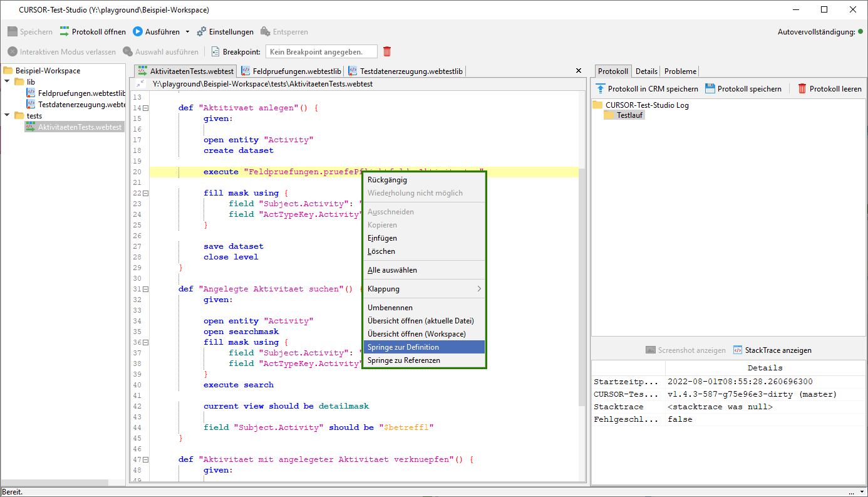This screenshot has width=868, height=497.
Task: Open Einstellungen via the gear icon
Action: 201,31
